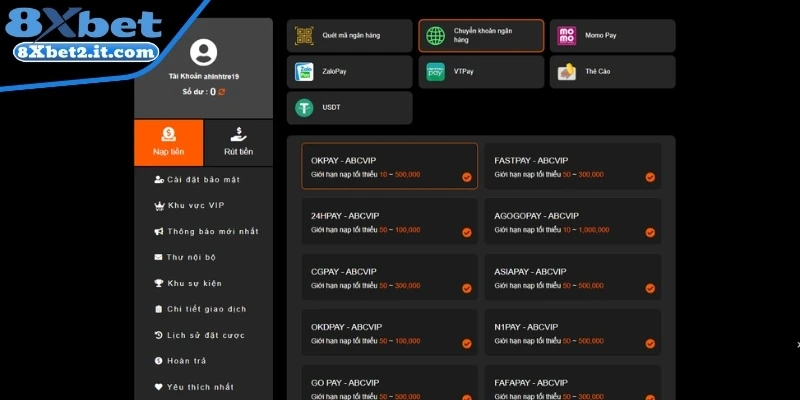Select the CGPAY - ABCVIP check mark
This screenshot has height=400, width=800.
coord(467,288)
